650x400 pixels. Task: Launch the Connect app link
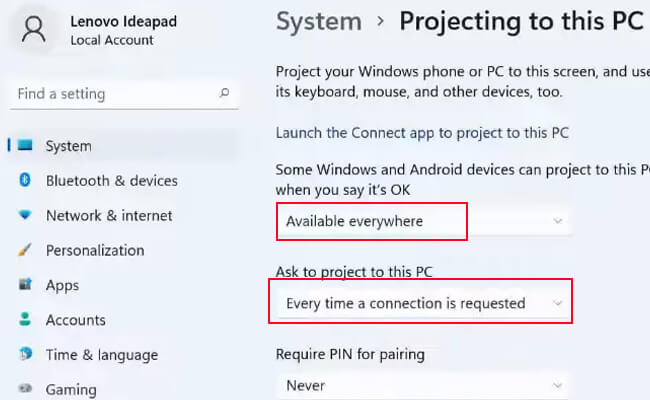[x=422, y=133]
